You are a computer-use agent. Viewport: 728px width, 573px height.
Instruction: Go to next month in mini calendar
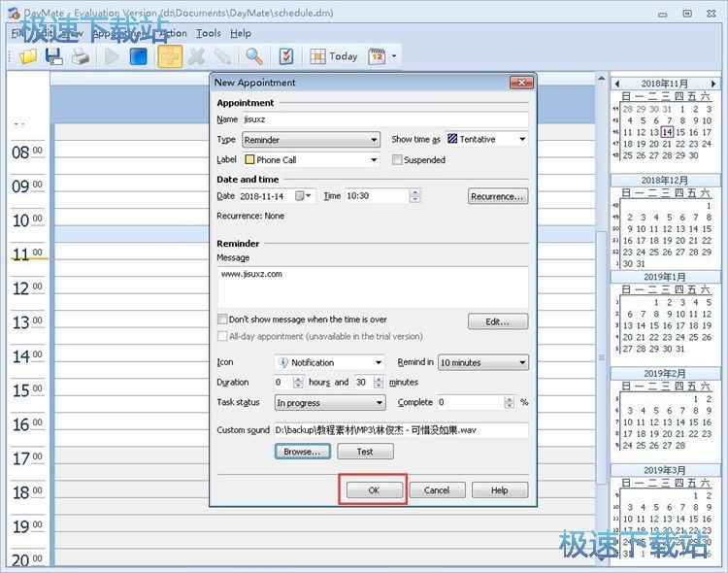(x=713, y=84)
